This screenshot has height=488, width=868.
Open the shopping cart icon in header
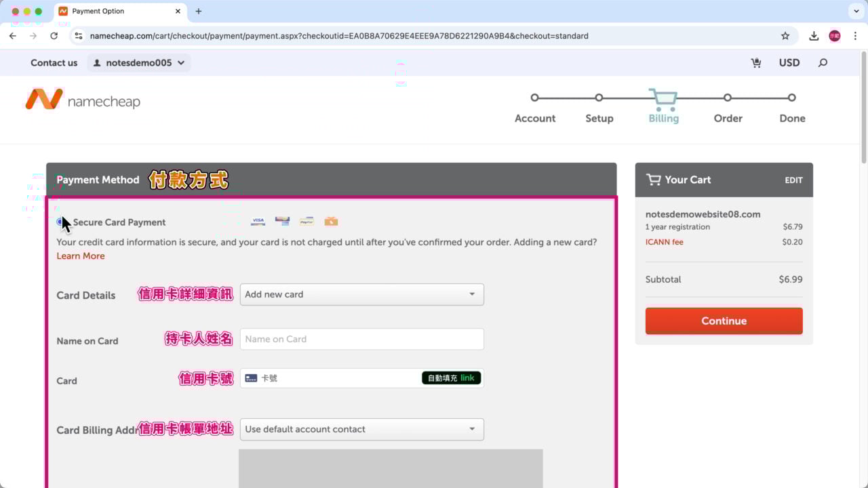(x=756, y=63)
